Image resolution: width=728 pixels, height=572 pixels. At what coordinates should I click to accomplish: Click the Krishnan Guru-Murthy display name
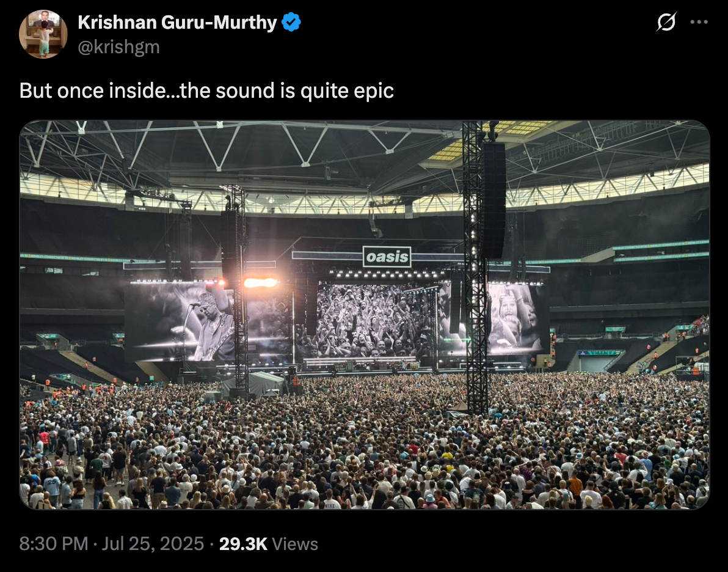click(x=176, y=22)
